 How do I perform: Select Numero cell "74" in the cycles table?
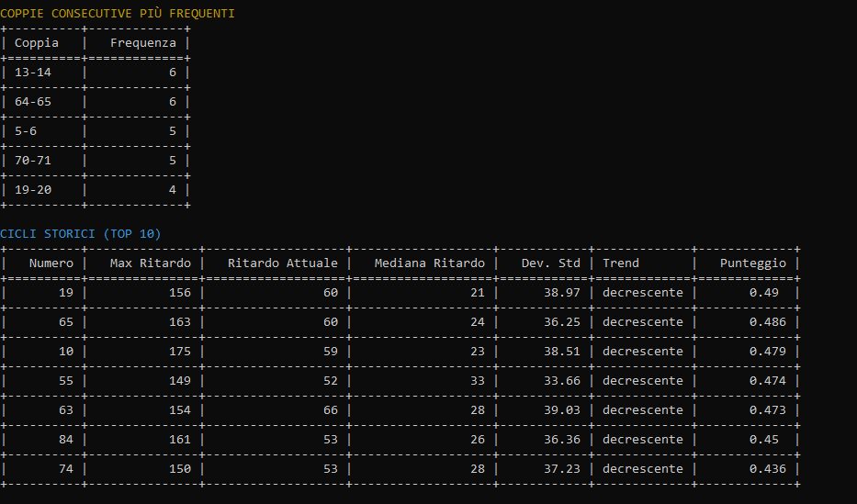66,469
